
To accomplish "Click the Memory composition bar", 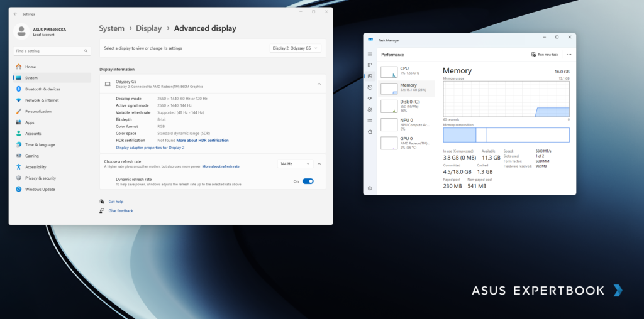I will [506, 135].
